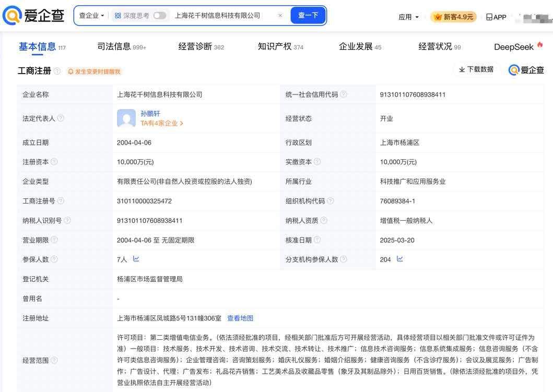Open the trend chart icon next to 7人
The image size is (553, 392).
(136, 259)
